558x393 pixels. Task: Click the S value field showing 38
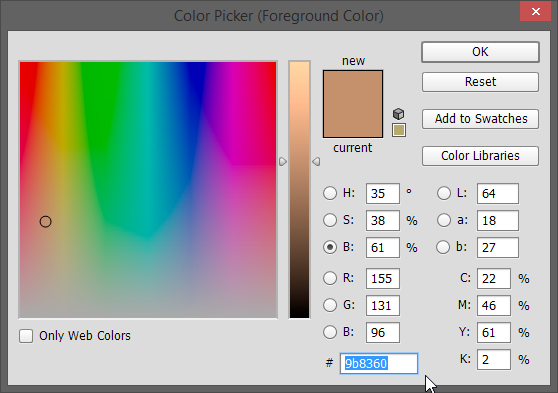point(383,221)
